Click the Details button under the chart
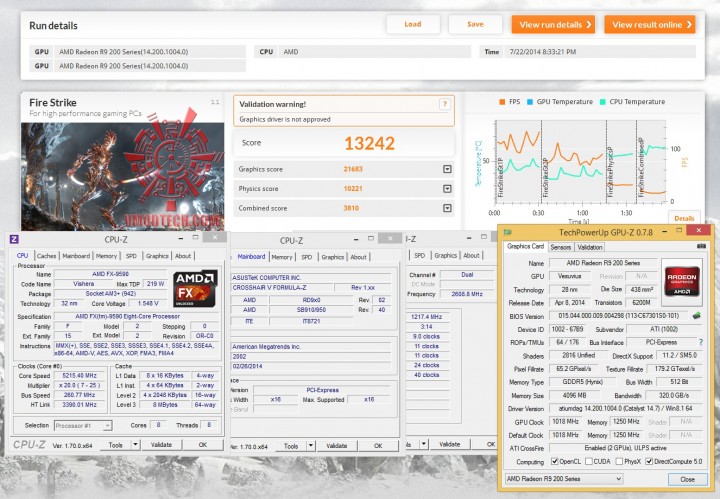This screenshot has height=499, width=720. 684,219
